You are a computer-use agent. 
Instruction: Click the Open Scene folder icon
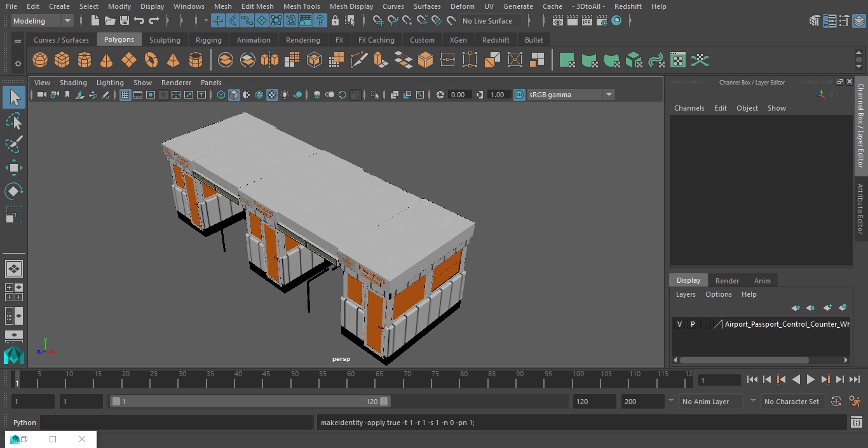tap(110, 21)
